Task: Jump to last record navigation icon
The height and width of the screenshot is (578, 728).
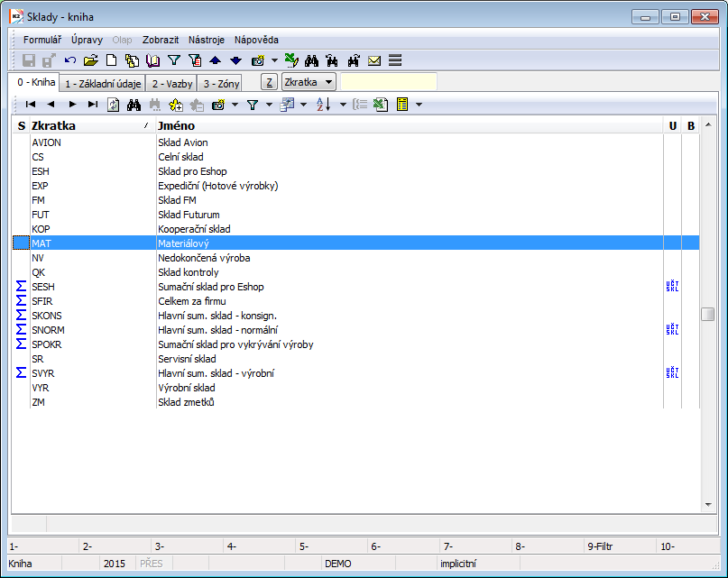Action: 92,105
